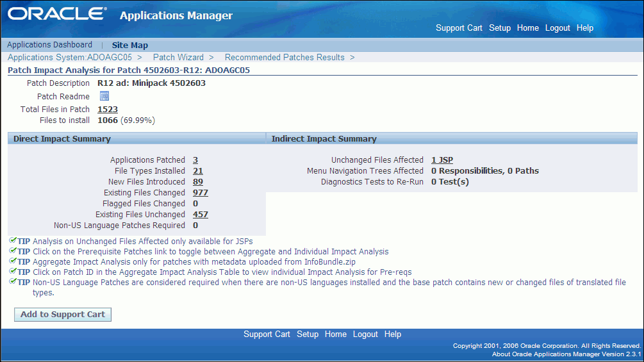Open Existing Files Changed 977 link

pyautogui.click(x=201, y=192)
